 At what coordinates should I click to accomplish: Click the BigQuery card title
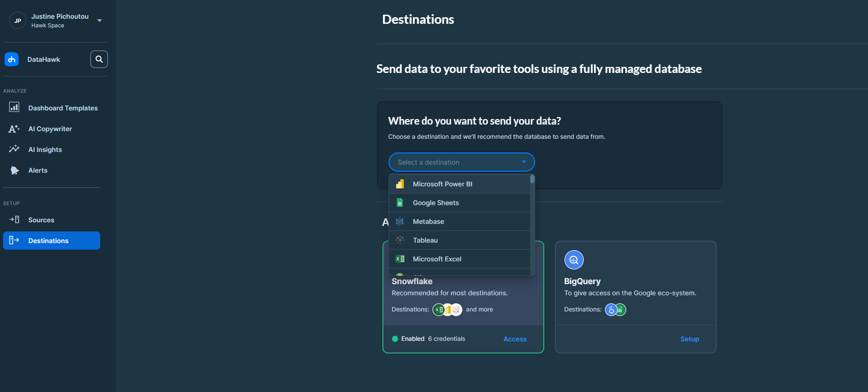click(x=582, y=281)
